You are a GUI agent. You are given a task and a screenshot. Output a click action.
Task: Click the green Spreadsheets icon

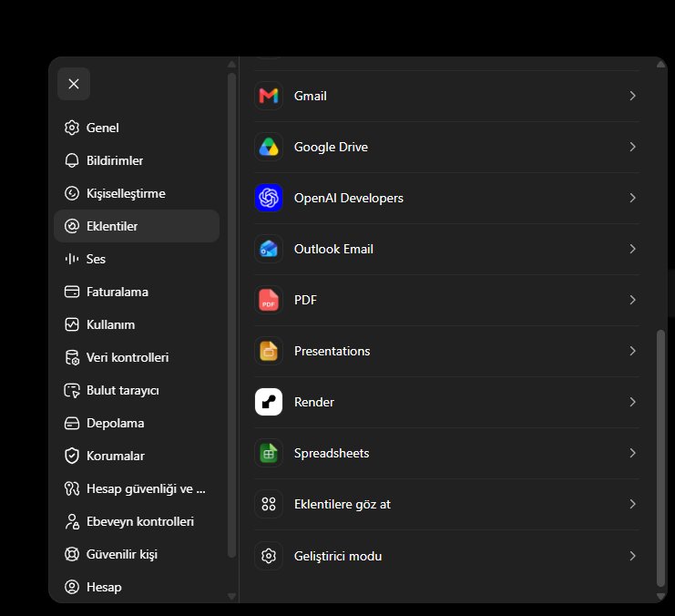(269, 453)
